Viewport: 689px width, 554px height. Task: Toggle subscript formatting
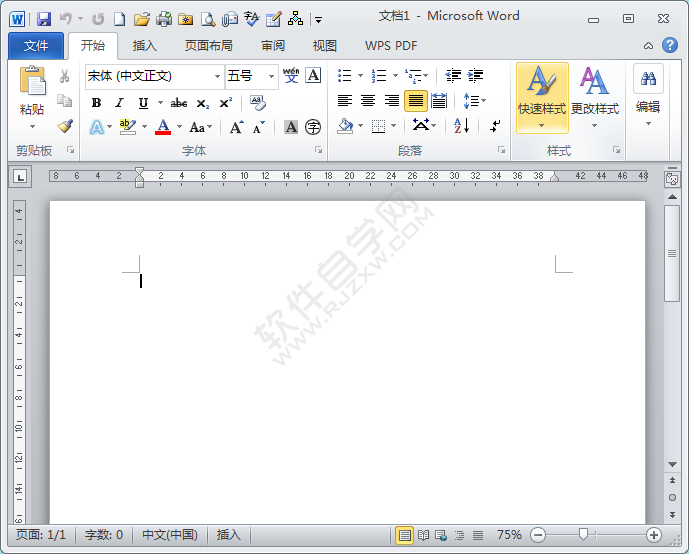pyautogui.click(x=203, y=104)
